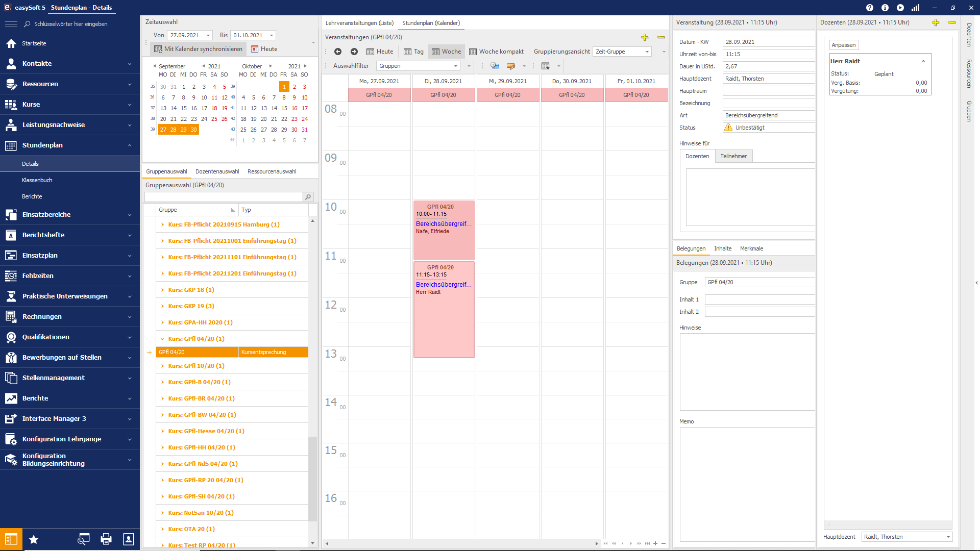Expand Kurs: GKP 19 (3) group

pyautogui.click(x=162, y=306)
